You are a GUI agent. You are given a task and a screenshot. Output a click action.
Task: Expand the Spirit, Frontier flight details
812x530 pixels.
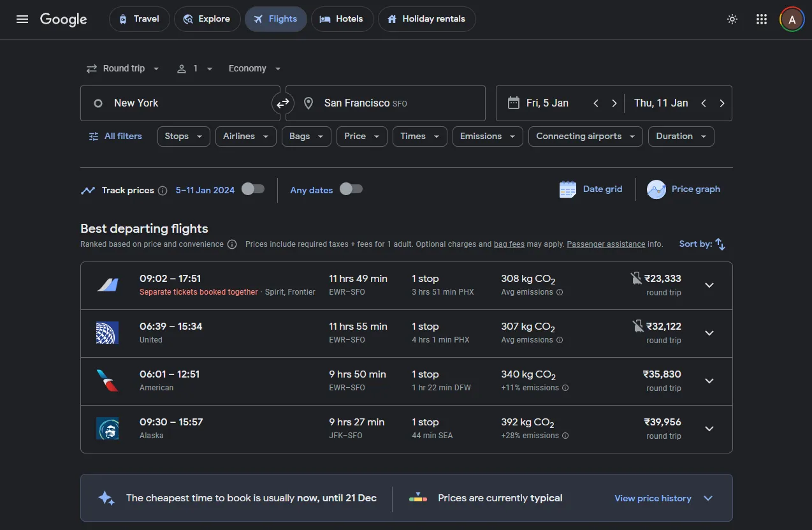point(709,285)
